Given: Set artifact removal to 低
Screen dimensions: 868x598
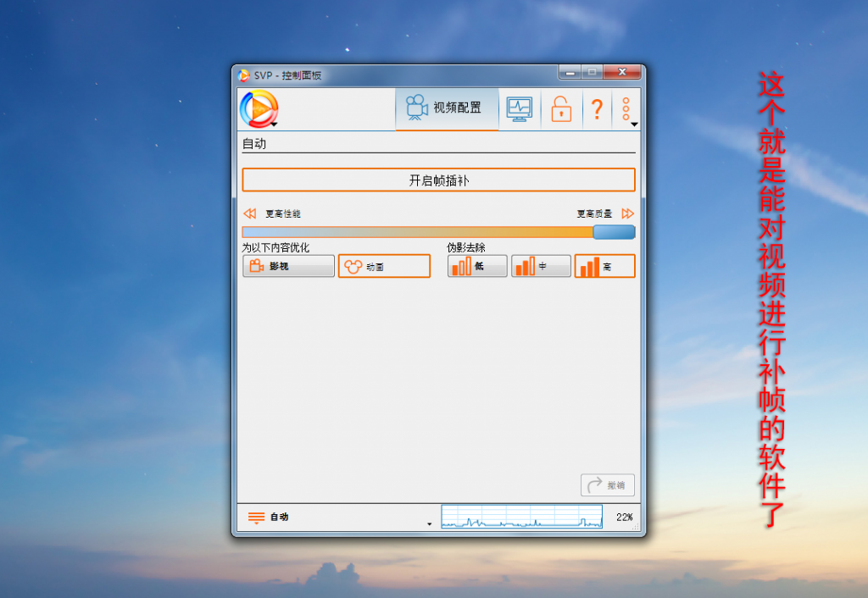Looking at the screenshot, I should (x=477, y=267).
